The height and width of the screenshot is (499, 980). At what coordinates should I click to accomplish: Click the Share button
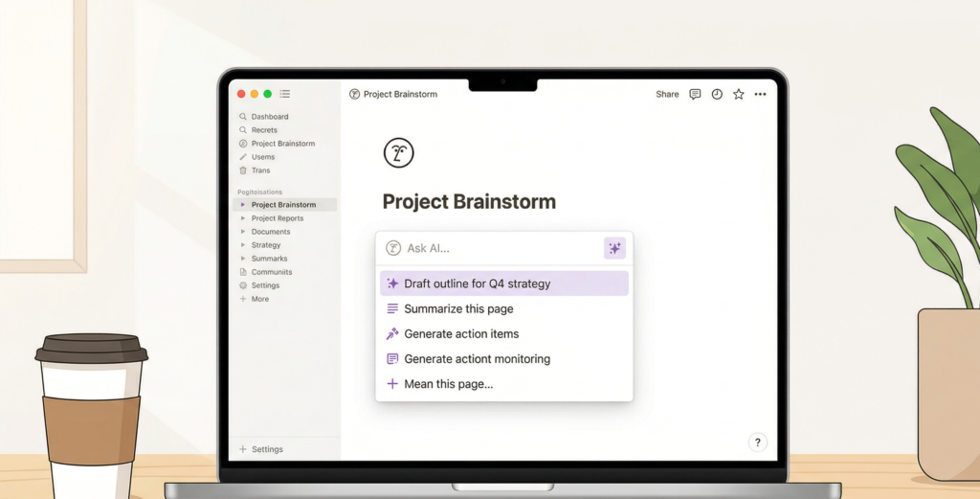[667, 94]
